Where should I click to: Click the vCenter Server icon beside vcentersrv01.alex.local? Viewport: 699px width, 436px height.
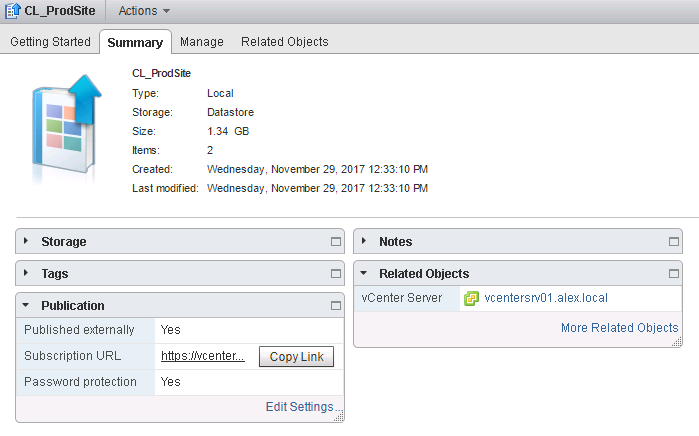(472, 298)
